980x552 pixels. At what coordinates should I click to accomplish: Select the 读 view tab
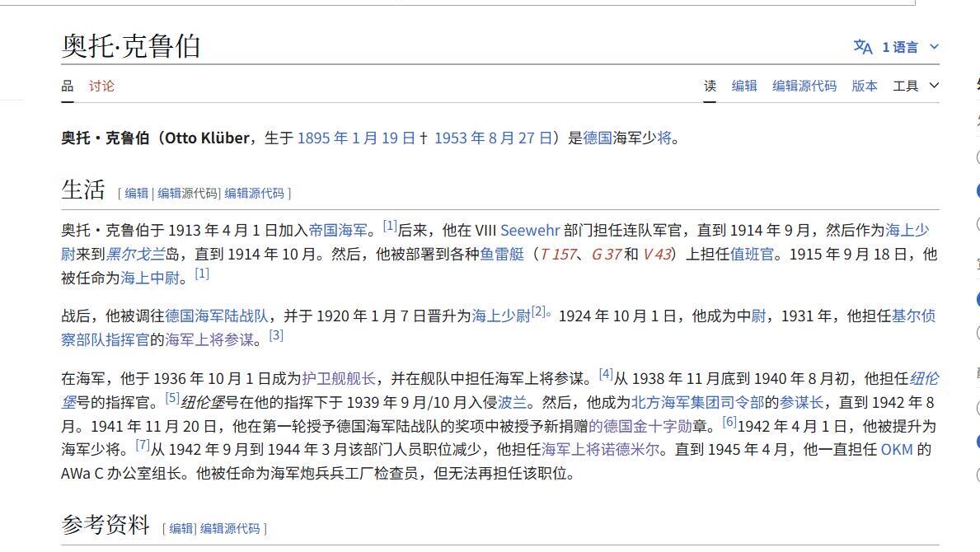[709, 85]
